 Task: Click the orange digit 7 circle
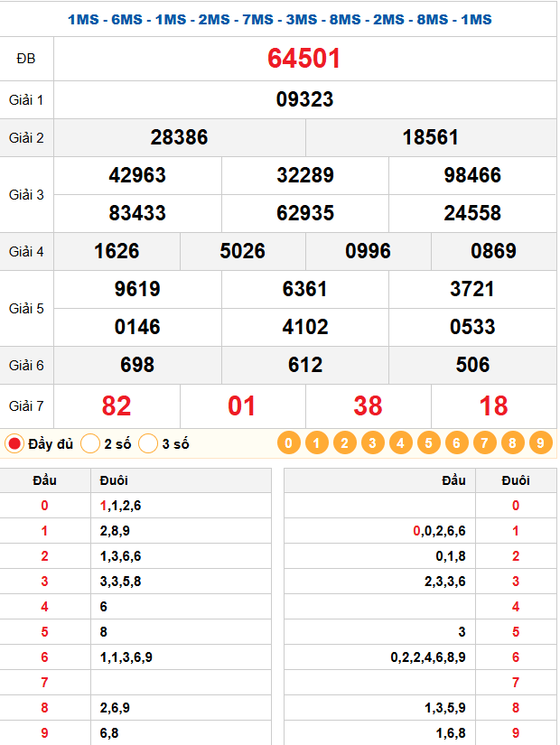point(484,442)
